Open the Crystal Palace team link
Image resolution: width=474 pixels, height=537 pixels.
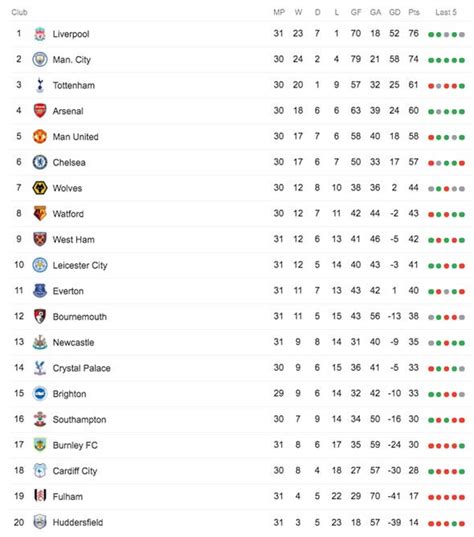pyautogui.click(x=82, y=368)
